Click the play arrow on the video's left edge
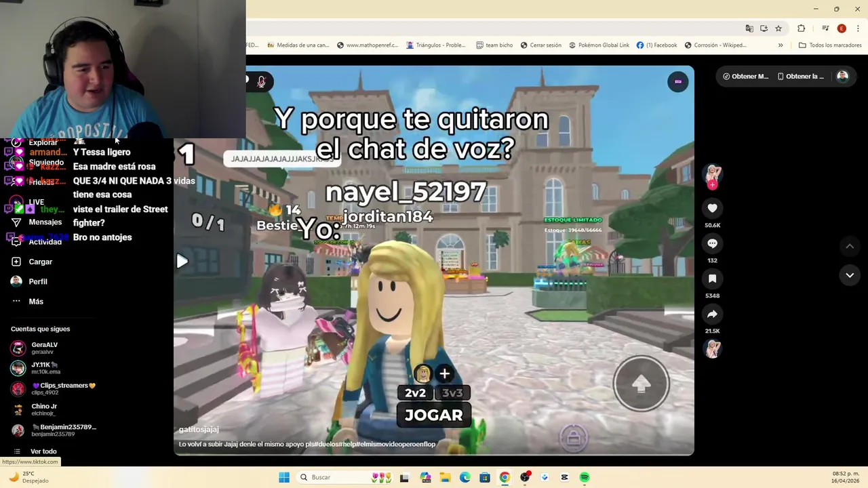The width and height of the screenshot is (868, 488). (x=182, y=261)
